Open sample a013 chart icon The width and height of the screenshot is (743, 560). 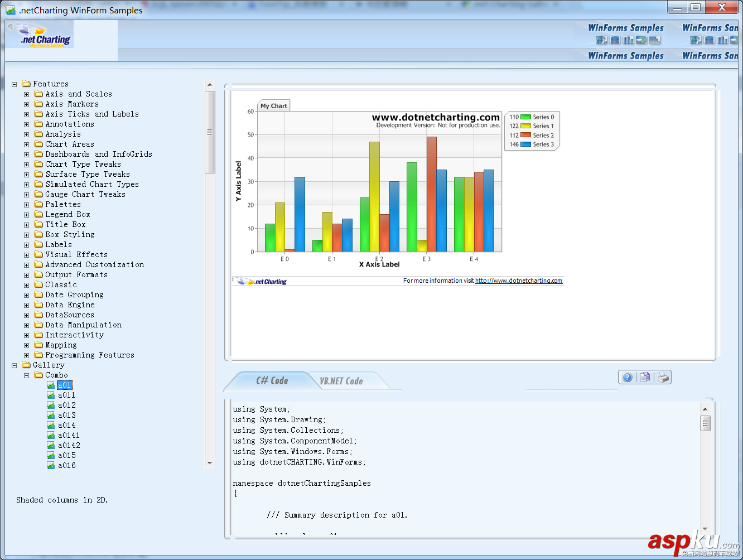51,415
